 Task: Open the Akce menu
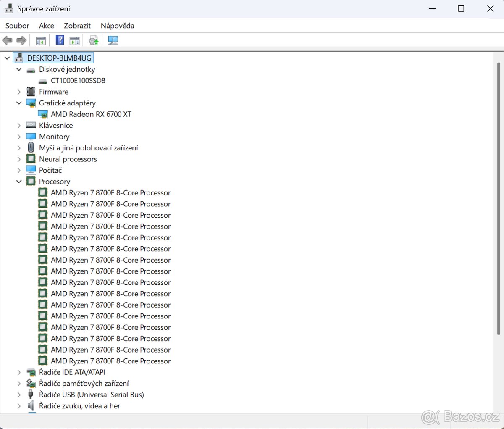point(46,26)
